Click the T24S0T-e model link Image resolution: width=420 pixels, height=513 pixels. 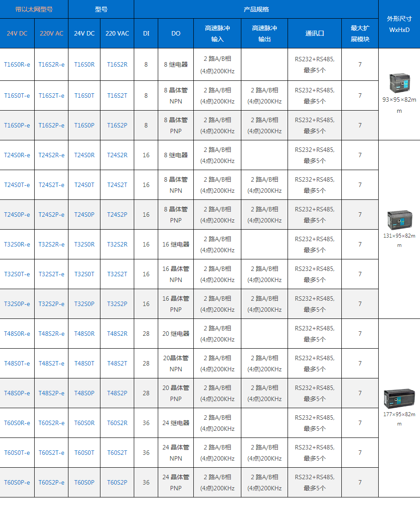[17, 185]
